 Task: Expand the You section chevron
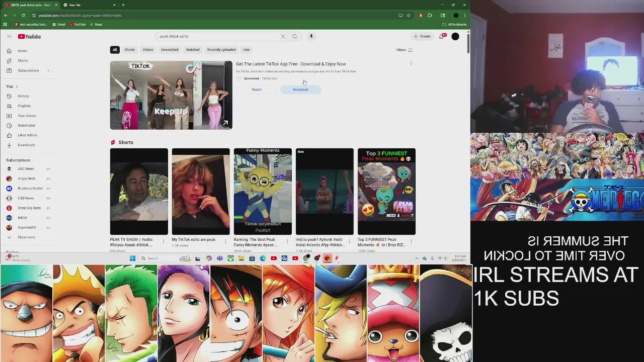[x=16, y=86]
